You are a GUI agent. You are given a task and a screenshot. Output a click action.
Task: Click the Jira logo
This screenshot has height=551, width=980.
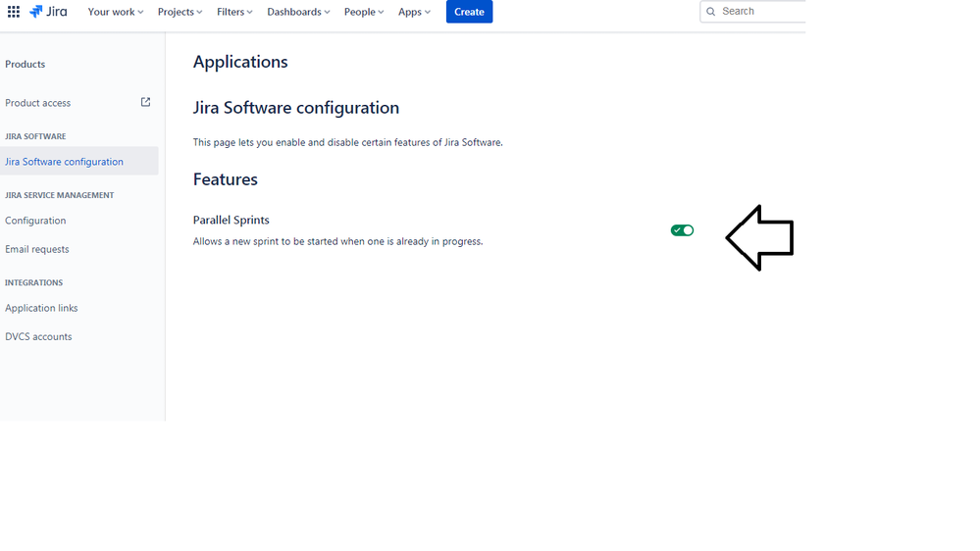[x=48, y=11]
